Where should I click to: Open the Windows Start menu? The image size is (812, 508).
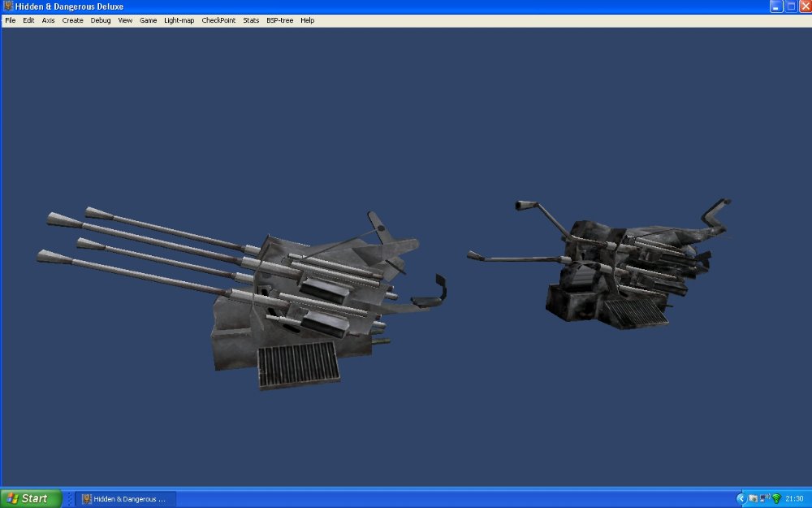31,499
